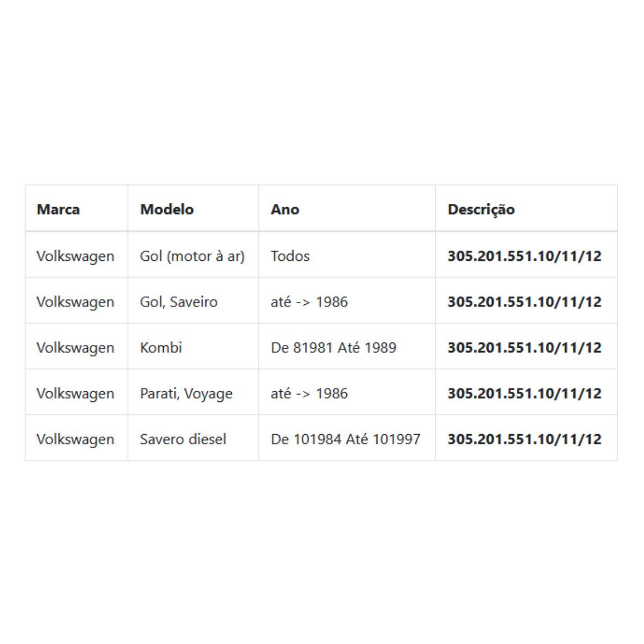644x644 pixels.
Task: Click the part number in Savero diesel row
Action: pyautogui.click(x=524, y=439)
